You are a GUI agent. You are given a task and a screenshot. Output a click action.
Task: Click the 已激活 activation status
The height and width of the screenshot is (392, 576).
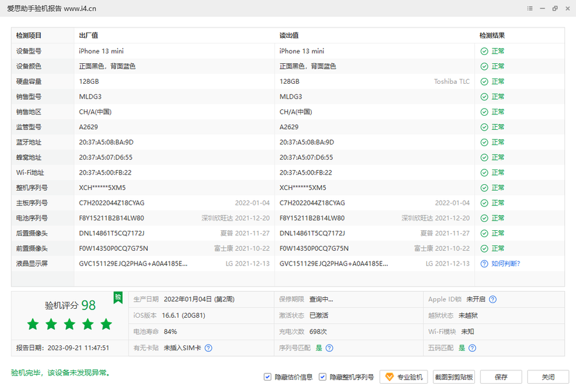tap(319, 315)
